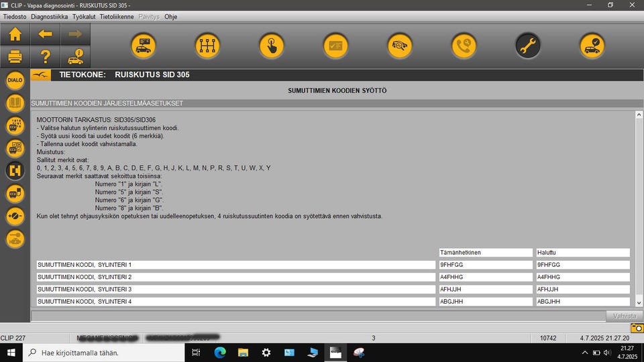Click Tämänhetkinen value ABGJHH

pyautogui.click(x=486, y=301)
